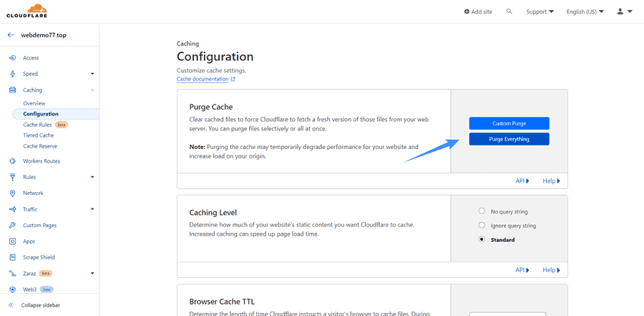Click Add site in the header
Viewport: 644px width, 316px height.
[x=478, y=11]
